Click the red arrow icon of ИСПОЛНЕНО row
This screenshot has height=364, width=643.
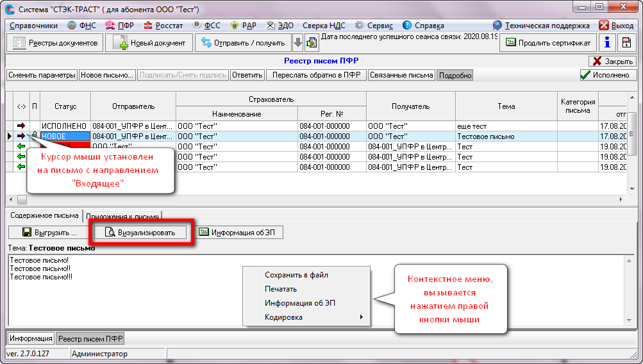coord(21,126)
